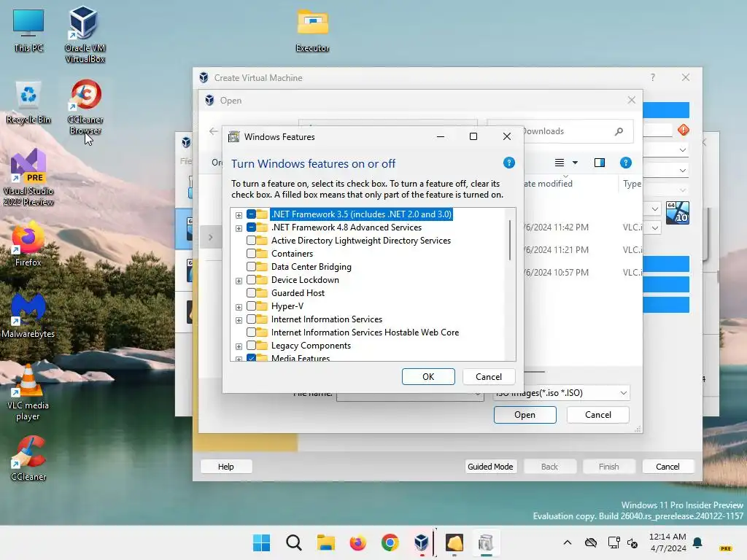747x560 pixels.
Task: Expand Legacy Components tree node
Action: (239, 346)
